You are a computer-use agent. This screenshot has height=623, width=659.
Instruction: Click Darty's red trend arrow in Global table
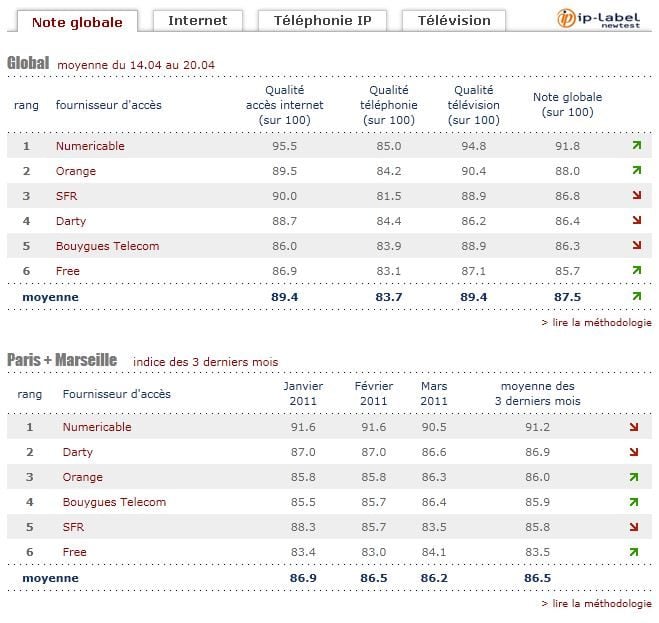tap(636, 221)
